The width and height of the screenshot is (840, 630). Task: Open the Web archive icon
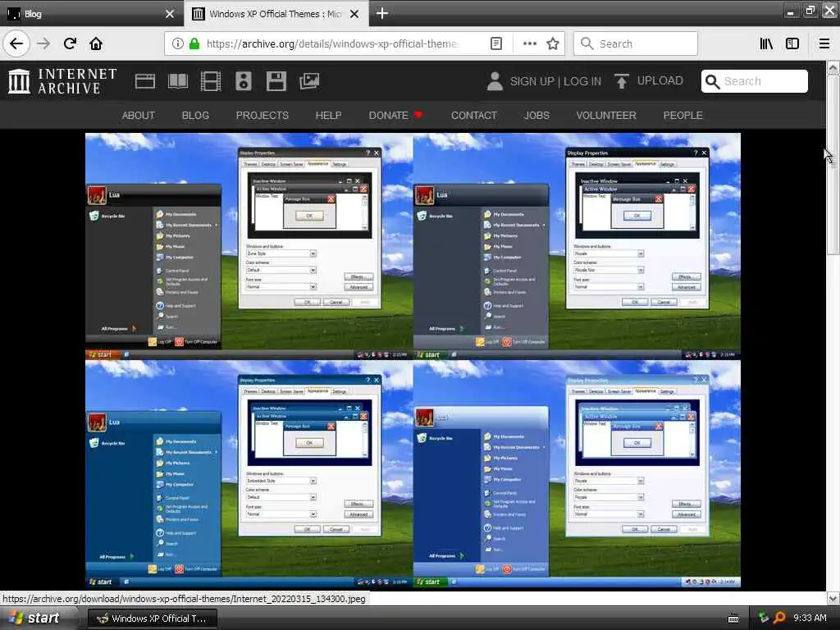click(144, 81)
